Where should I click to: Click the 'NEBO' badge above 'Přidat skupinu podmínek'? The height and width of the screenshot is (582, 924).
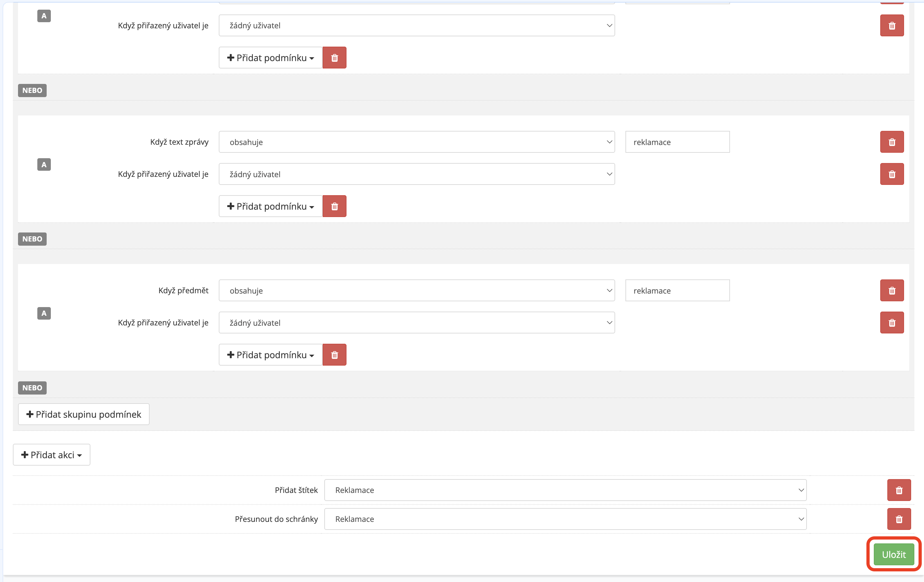(32, 387)
